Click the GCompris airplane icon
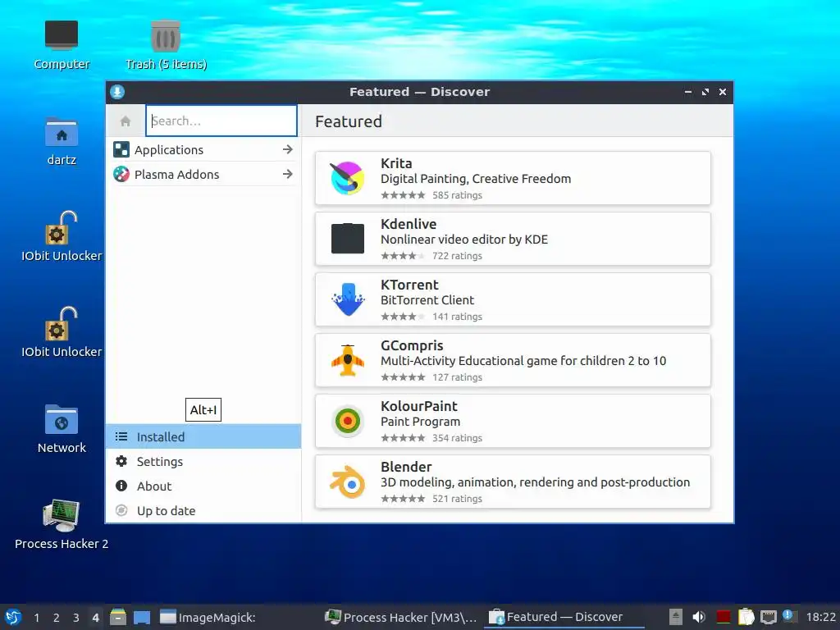Viewport: 840px width, 630px height. [x=348, y=360]
